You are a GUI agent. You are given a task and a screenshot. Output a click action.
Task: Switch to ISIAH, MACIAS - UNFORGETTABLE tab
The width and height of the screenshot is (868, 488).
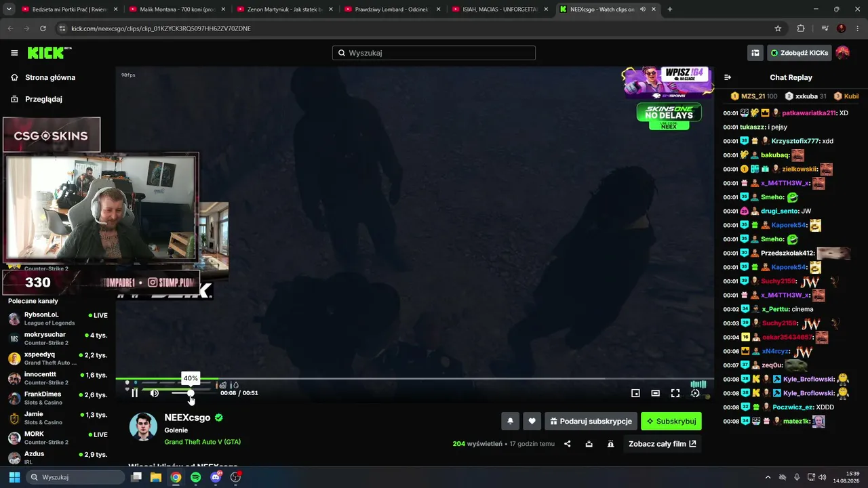click(x=500, y=9)
